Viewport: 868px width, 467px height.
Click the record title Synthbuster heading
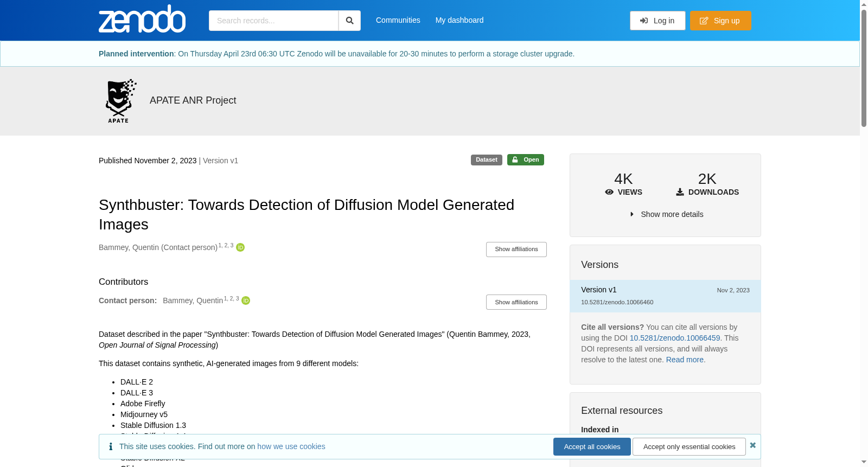(x=307, y=214)
